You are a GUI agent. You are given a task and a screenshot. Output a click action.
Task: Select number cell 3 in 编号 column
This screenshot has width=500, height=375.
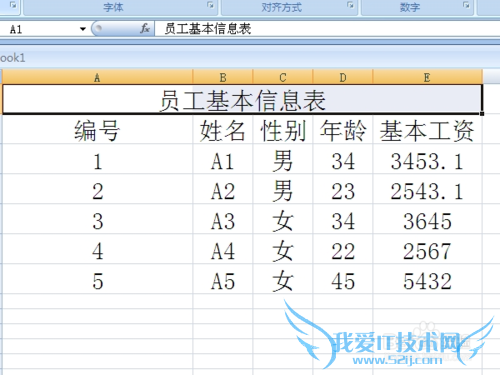[x=97, y=219]
